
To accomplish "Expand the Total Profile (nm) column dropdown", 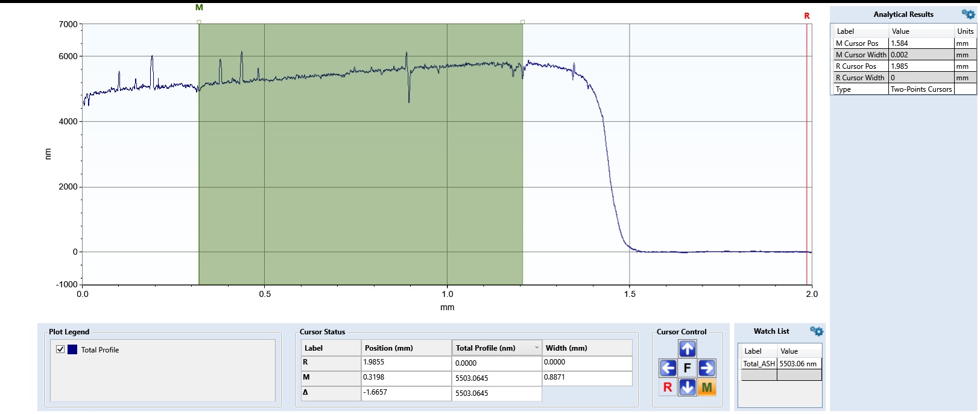I will coord(536,348).
